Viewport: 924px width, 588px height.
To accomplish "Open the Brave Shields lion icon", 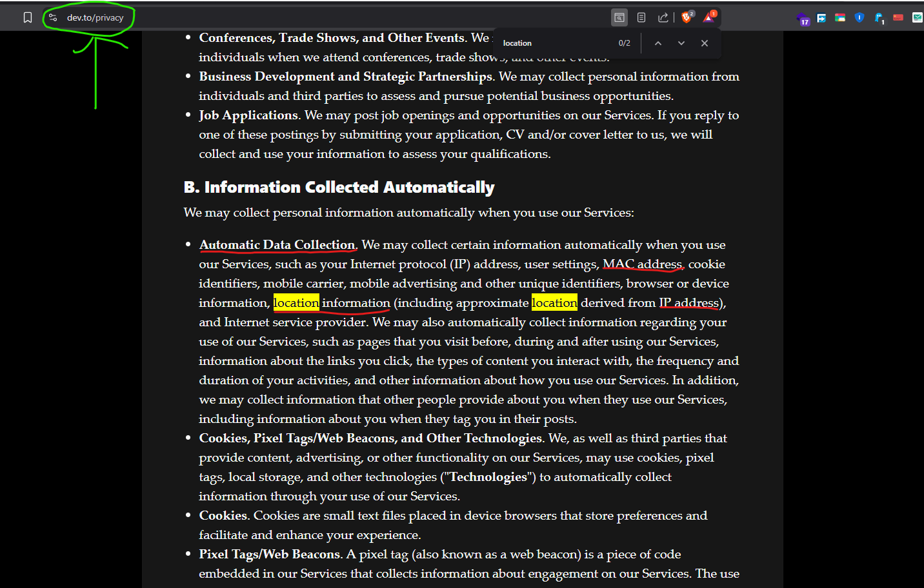I will [x=687, y=17].
